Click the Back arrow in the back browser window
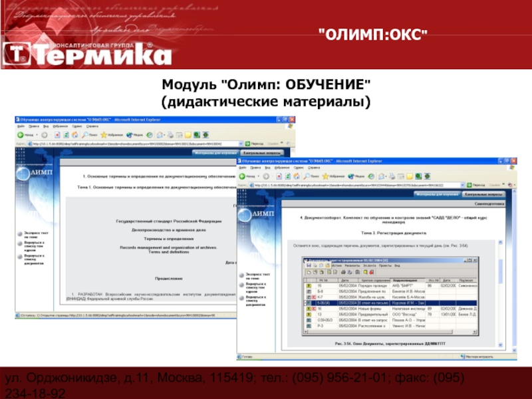 click(x=21, y=135)
